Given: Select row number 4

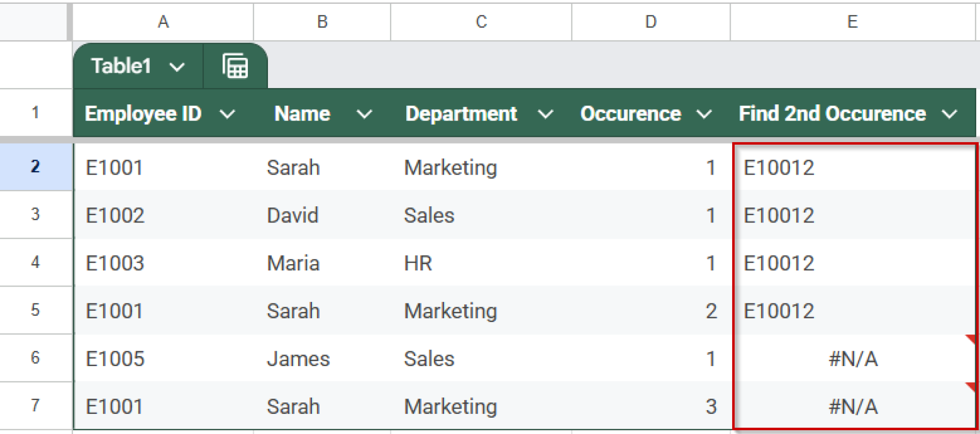Looking at the screenshot, I should coord(36,262).
